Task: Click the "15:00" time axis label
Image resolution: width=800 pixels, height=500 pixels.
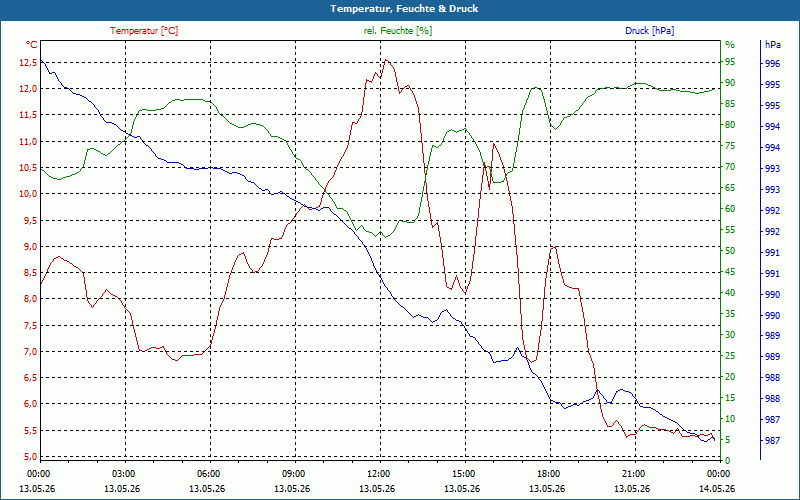Action: (x=464, y=473)
